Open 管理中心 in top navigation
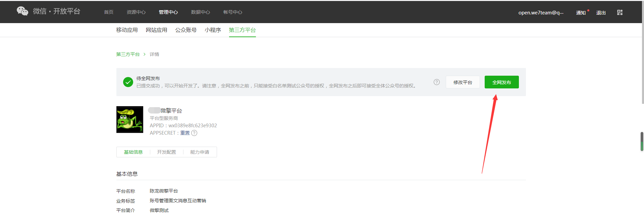The width and height of the screenshot is (644, 217). point(168,12)
